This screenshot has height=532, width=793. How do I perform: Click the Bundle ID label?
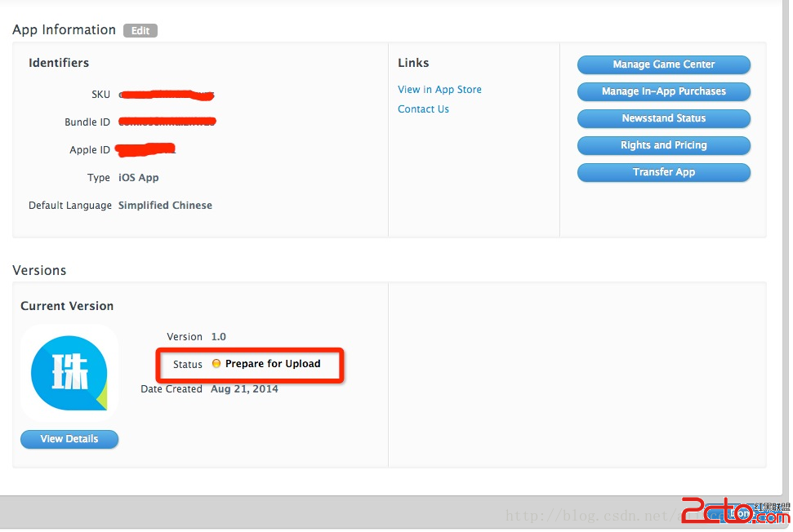click(x=87, y=122)
